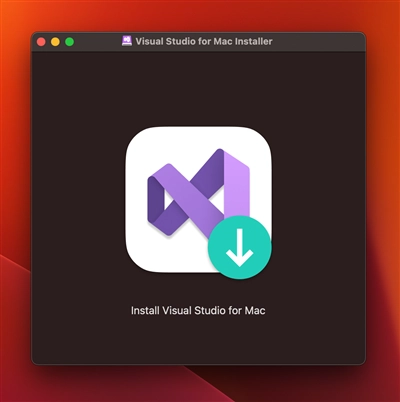Open the Install Visual Studio for Mac icon
Viewport: 400px width, 402px height.
tap(199, 203)
